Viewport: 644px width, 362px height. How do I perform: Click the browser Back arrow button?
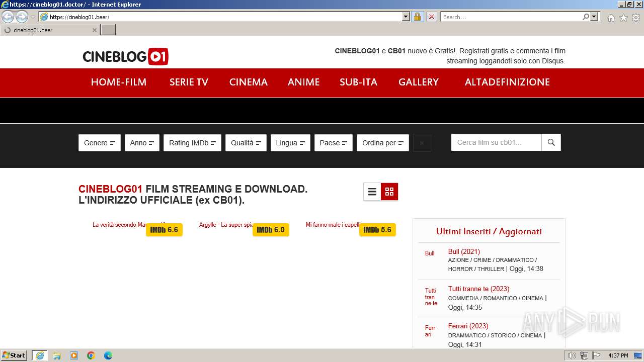[8, 17]
